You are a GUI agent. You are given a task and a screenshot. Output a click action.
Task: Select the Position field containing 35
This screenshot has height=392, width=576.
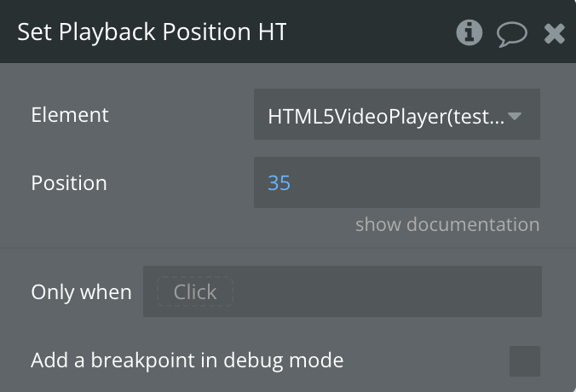click(x=397, y=182)
